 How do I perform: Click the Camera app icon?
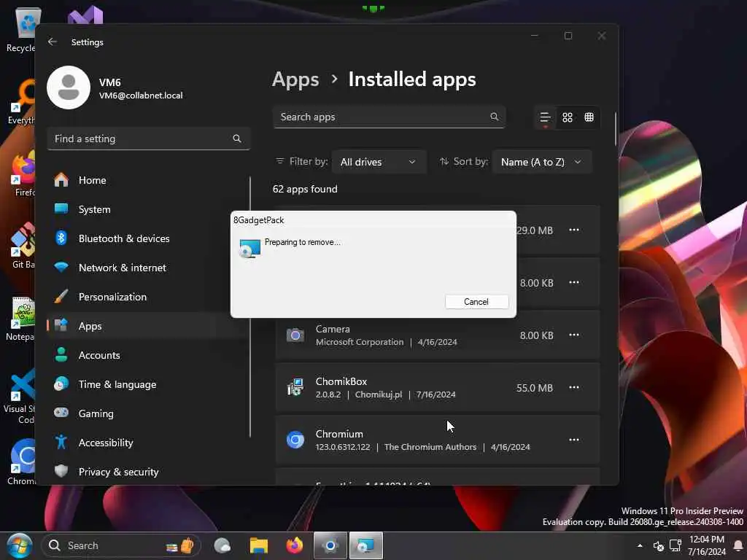[295, 335]
